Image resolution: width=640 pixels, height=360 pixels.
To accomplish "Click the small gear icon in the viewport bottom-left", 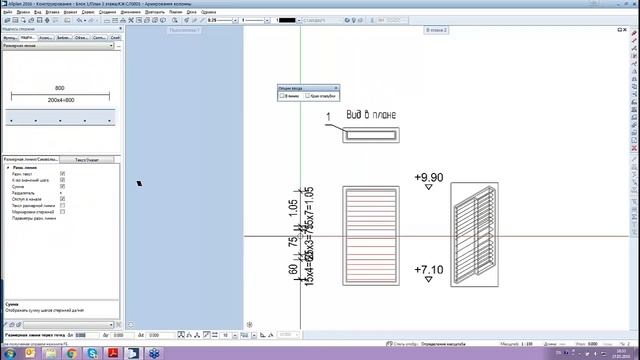I will [249, 325].
